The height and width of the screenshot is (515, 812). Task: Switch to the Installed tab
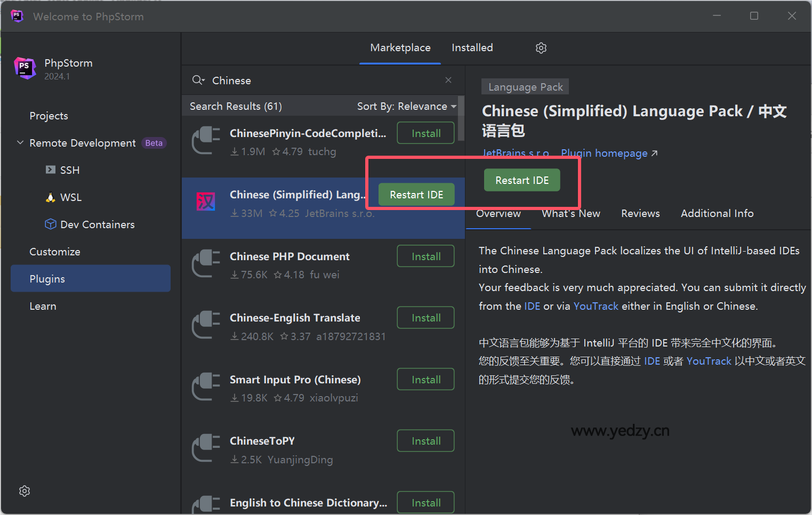coord(472,47)
